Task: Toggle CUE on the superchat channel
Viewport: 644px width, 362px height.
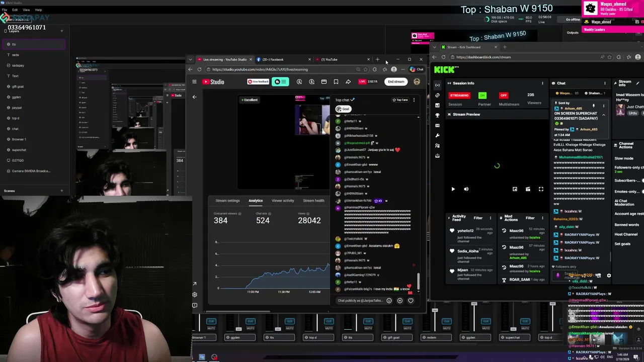Action: 525,321
